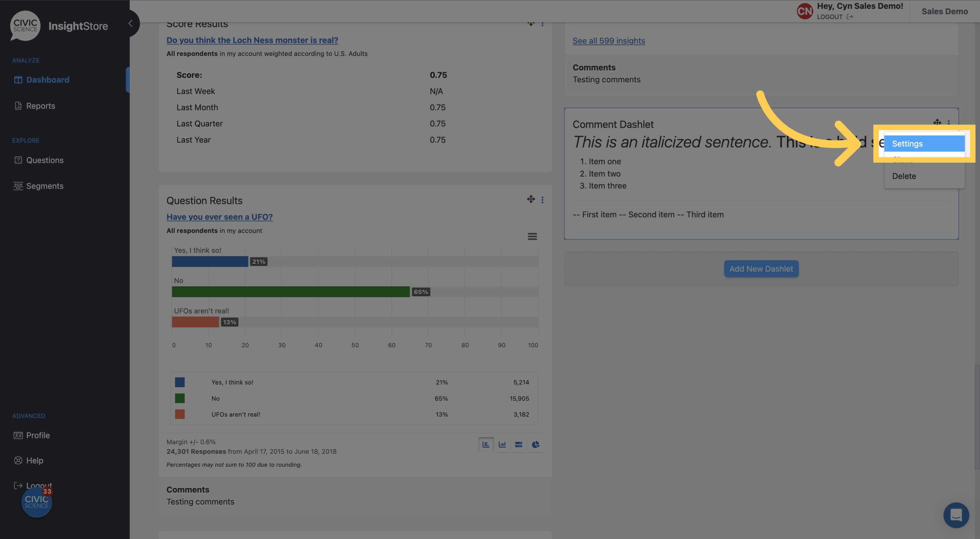Grab the move handle on Question Results dashlet
The height and width of the screenshot is (539, 980).
click(x=531, y=199)
